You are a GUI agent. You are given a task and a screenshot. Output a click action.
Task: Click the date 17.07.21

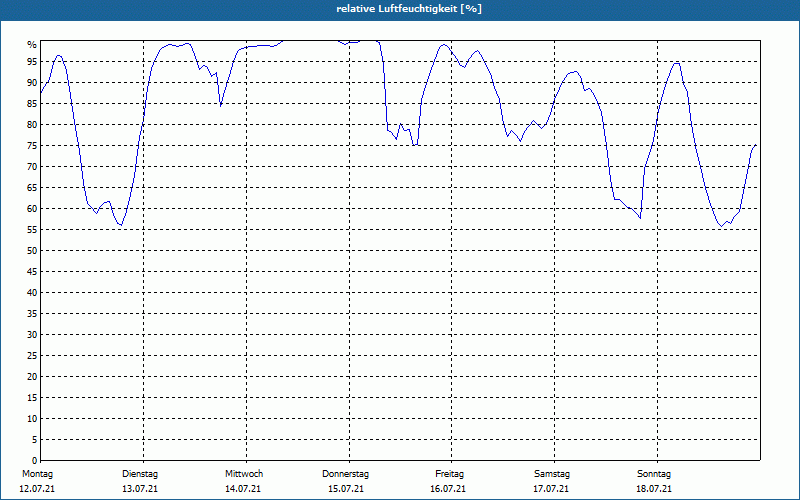point(551,489)
